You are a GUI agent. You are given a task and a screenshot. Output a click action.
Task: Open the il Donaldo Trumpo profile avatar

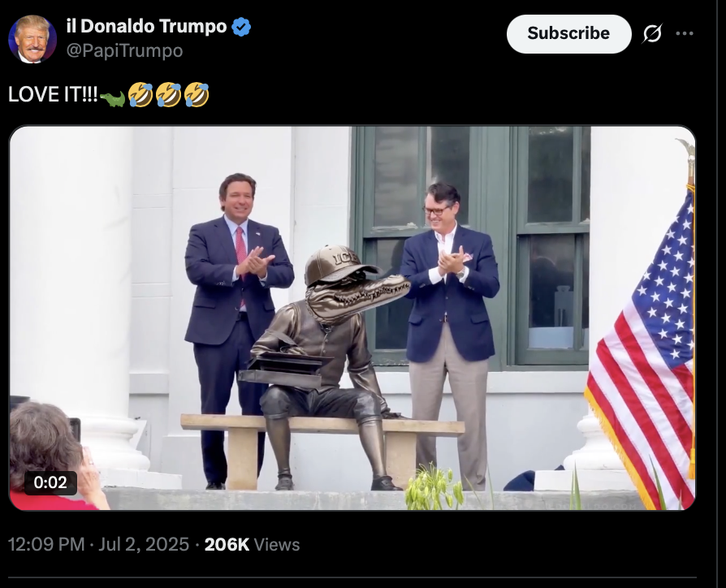tap(32, 38)
